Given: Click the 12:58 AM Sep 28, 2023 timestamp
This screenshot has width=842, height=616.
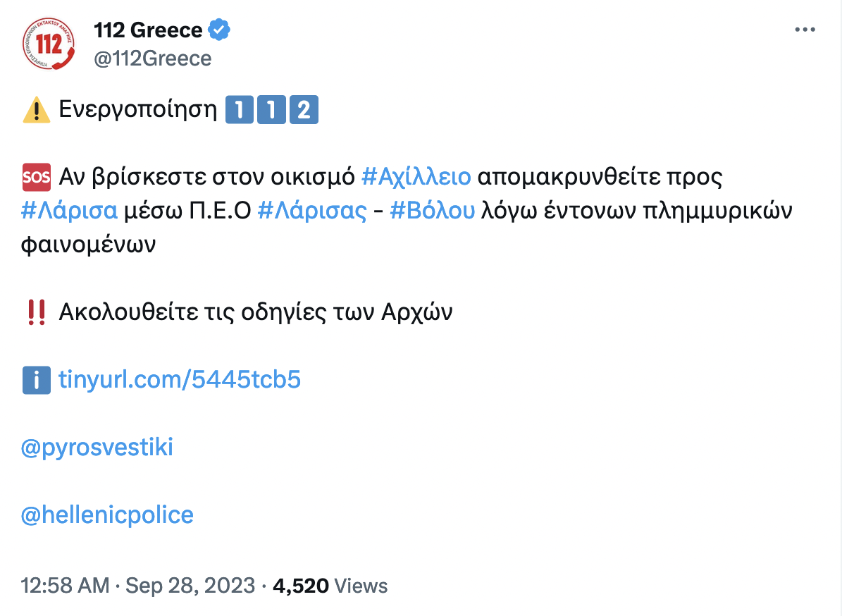Looking at the screenshot, I should [137, 586].
